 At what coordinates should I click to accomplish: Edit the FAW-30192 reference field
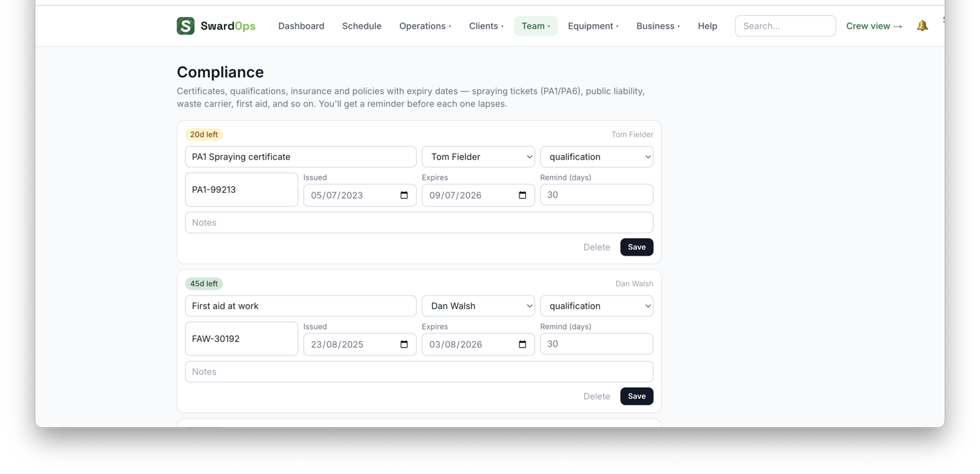[x=242, y=339]
